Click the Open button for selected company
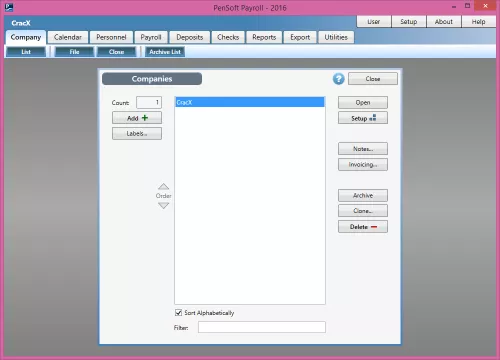The width and height of the screenshot is (500, 360). (x=363, y=103)
